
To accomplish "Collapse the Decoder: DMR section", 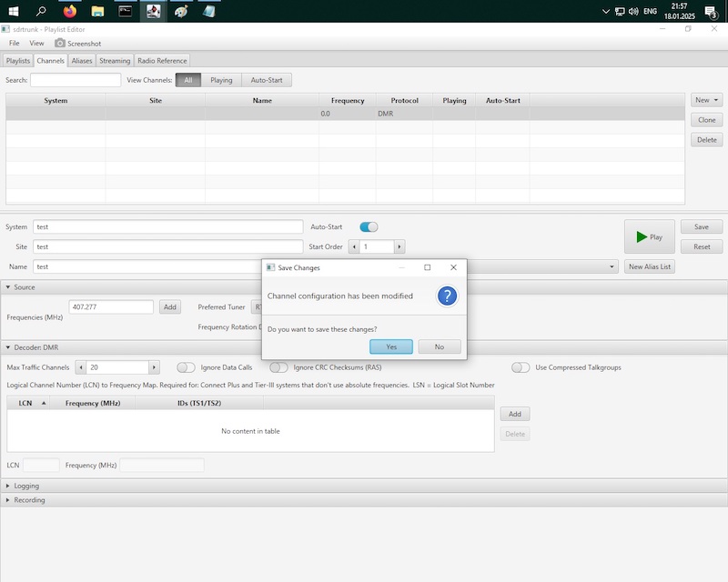I will pyautogui.click(x=8, y=347).
